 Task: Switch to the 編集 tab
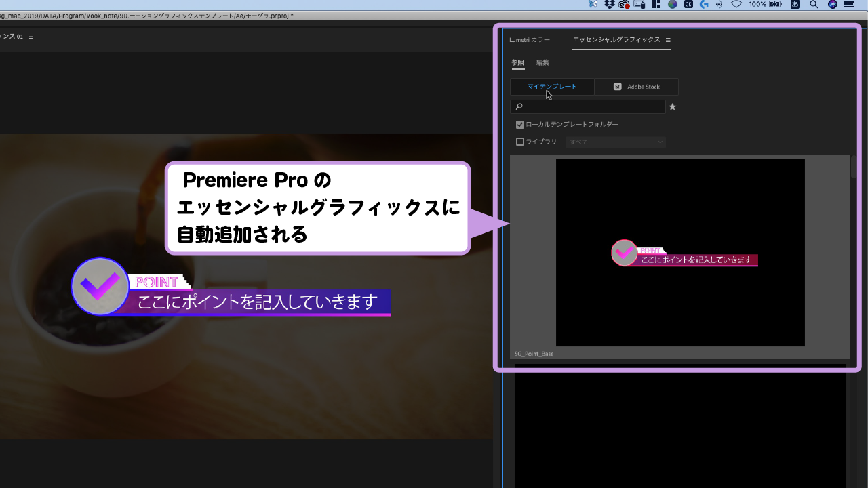[x=542, y=62]
